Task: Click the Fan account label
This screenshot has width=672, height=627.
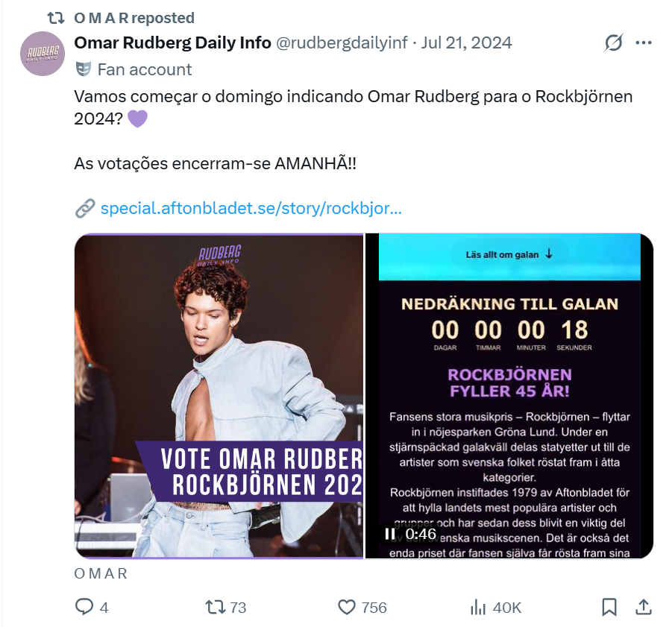Action: (145, 69)
